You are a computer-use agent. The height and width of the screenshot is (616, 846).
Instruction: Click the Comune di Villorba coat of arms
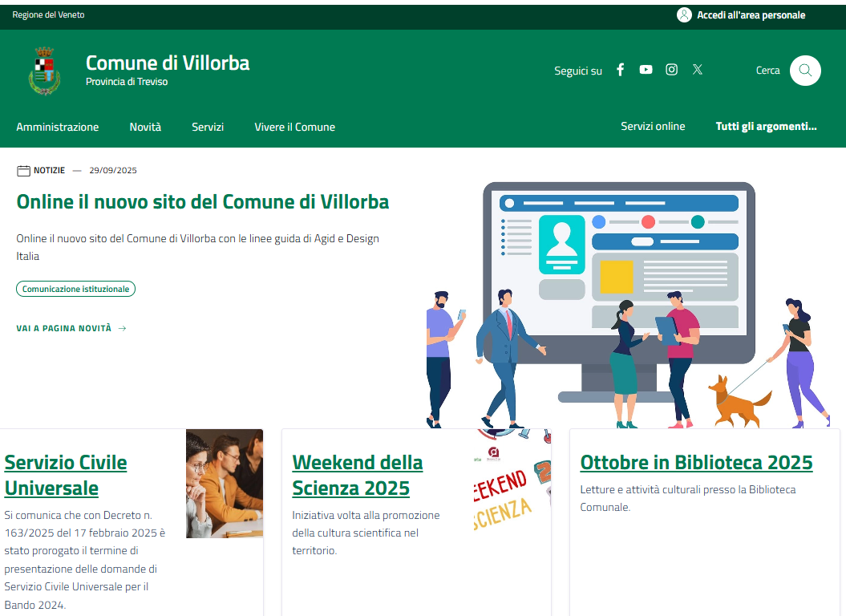tap(44, 71)
